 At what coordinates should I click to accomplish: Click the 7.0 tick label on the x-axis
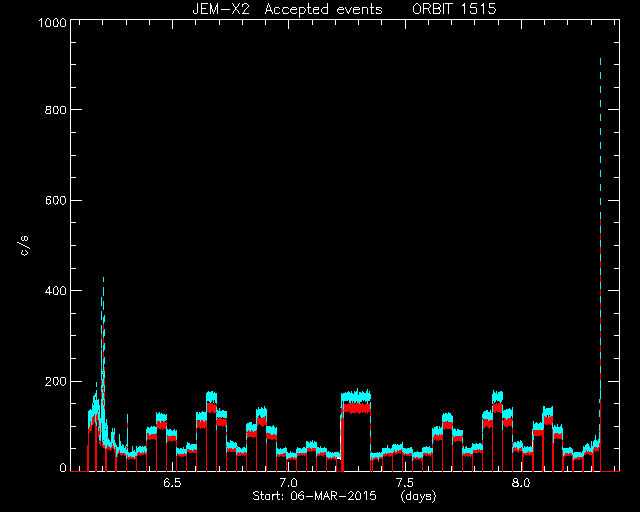(288, 483)
